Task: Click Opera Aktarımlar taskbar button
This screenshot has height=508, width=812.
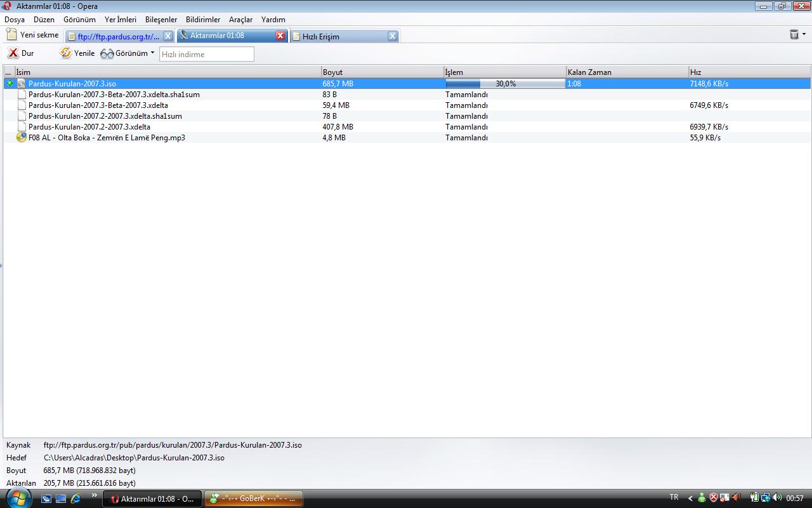Action: [152, 498]
